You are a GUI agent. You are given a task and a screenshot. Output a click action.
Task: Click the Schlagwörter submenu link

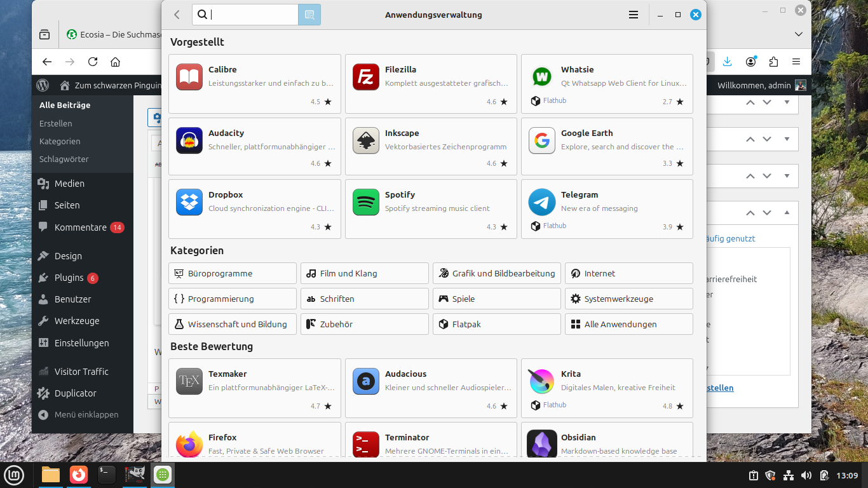pos(64,159)
